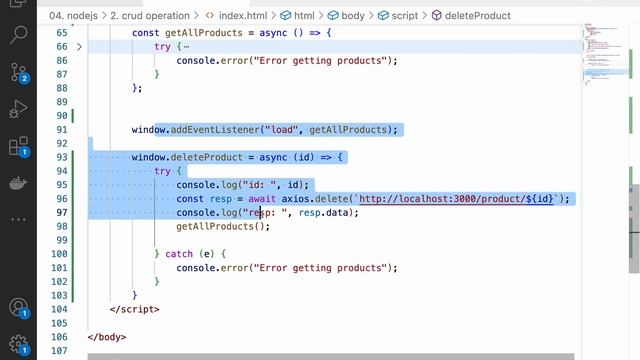This screenshot has width=640, height=360.
Task: Click '</script>' closing tag
Action: click(134, 309)
